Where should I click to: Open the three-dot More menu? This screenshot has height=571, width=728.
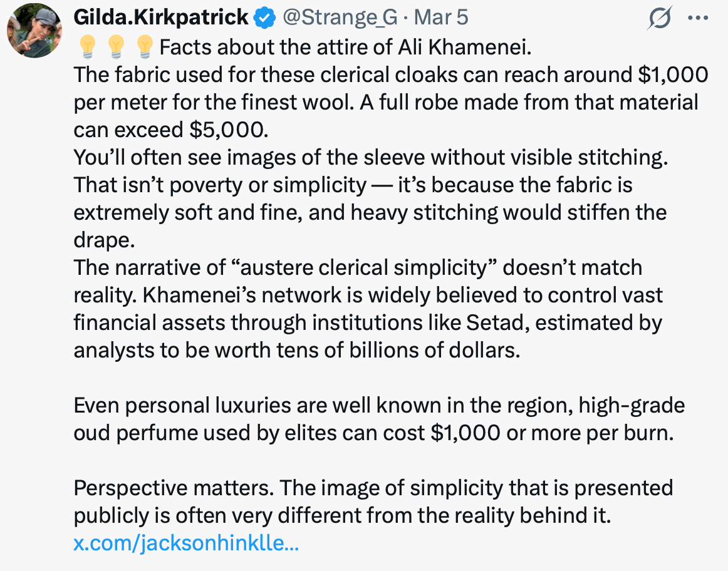(x=697, y=18)
